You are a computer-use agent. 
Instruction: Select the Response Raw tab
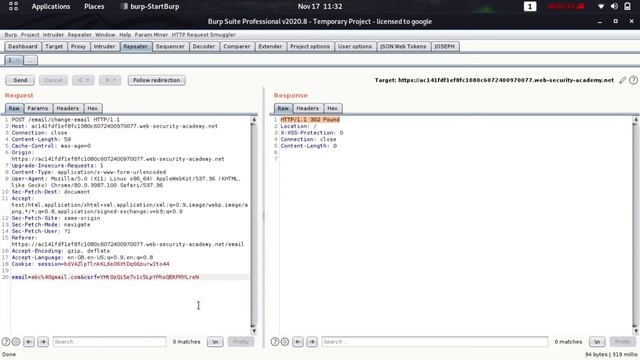coord(283,108)
